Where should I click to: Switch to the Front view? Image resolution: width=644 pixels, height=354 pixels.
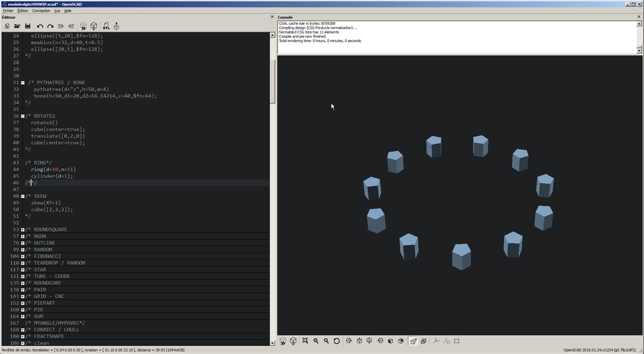coord(390,341)
